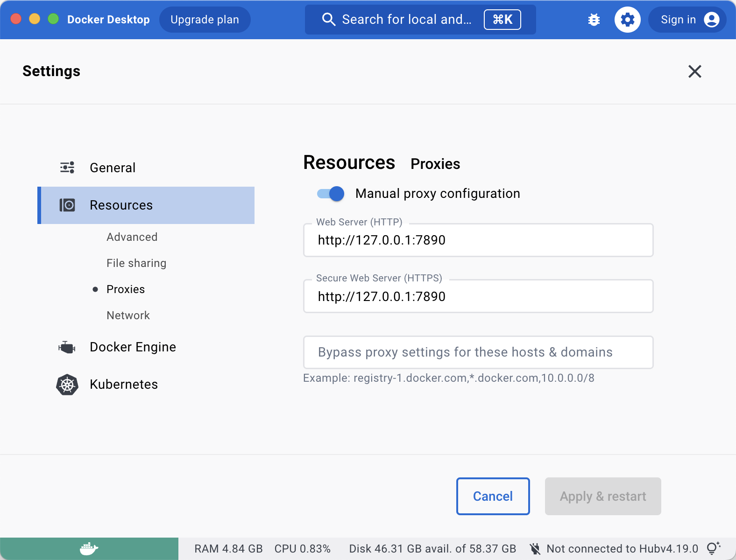Click the Sign in button
The height and width of the screenshot is (560, 736).
(687, 20)
